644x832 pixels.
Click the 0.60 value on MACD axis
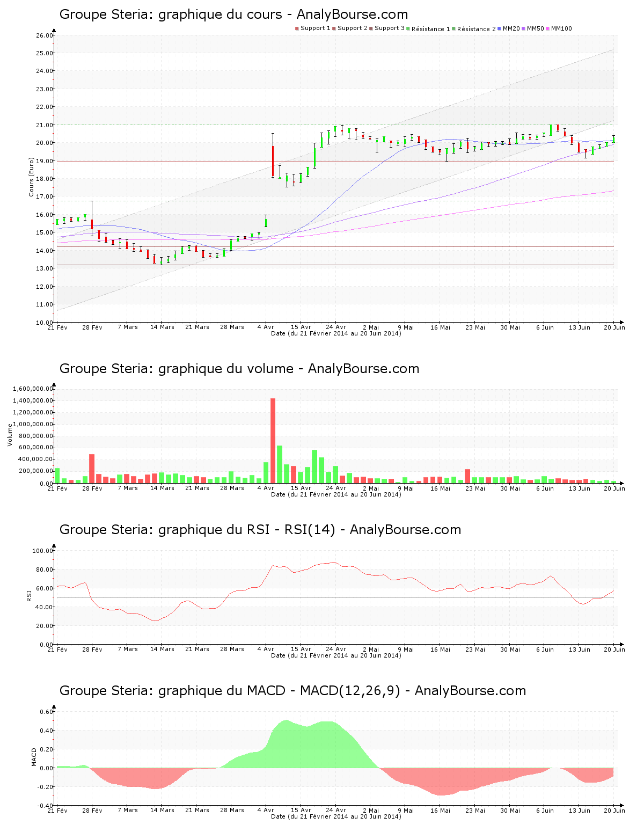click(46, 712)
